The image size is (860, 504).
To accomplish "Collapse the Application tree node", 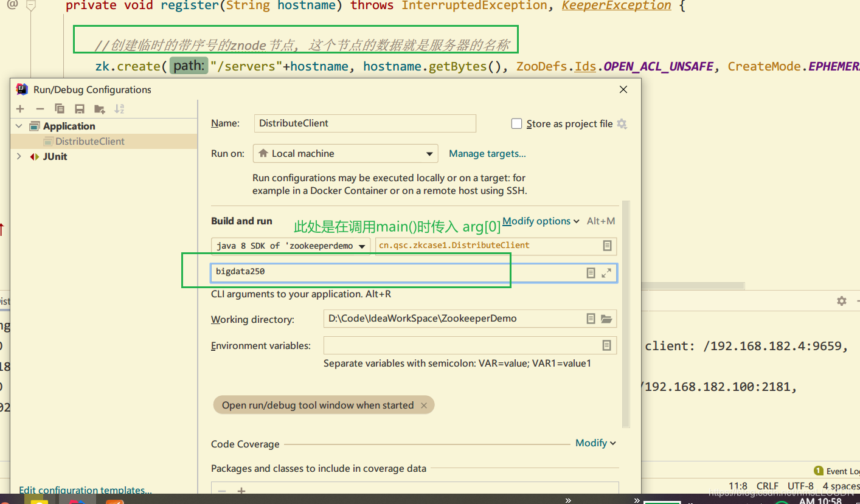I will point(19,126).
